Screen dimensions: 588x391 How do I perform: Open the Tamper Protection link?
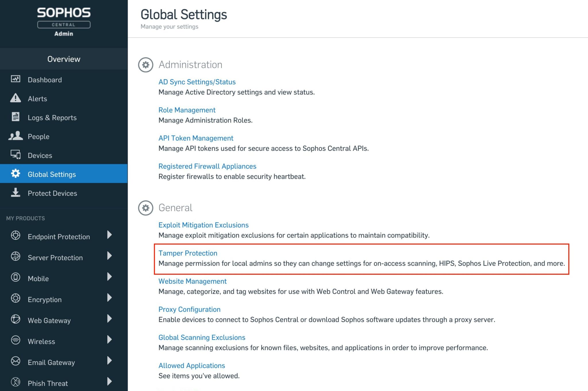click(188, 253)
